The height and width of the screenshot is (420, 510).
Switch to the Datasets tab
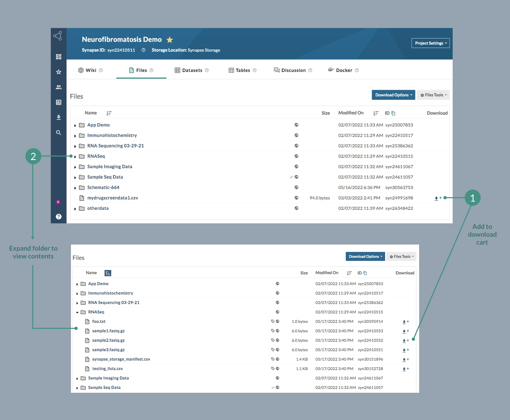coord(191,69)
